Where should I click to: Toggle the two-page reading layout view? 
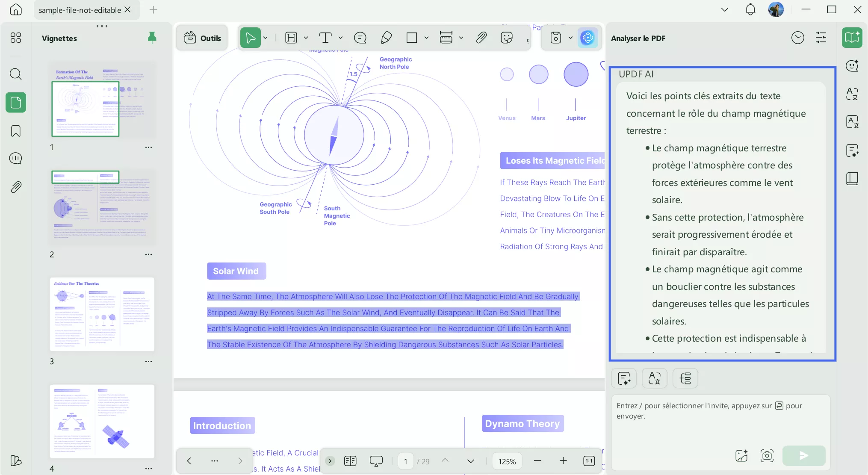[350, 461]
